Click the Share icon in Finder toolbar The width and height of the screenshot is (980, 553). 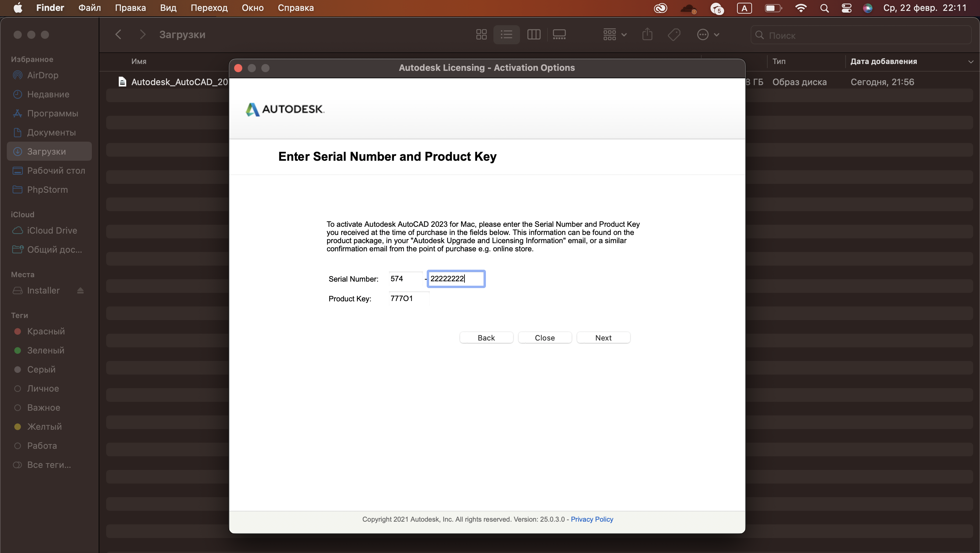point(647,35)
